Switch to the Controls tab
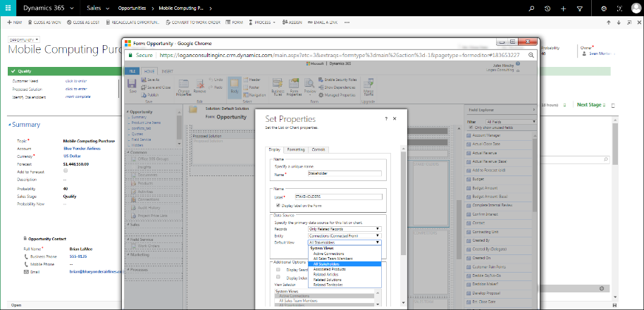Viewport: 644px width, 310px height. click(x=318, y=150)
